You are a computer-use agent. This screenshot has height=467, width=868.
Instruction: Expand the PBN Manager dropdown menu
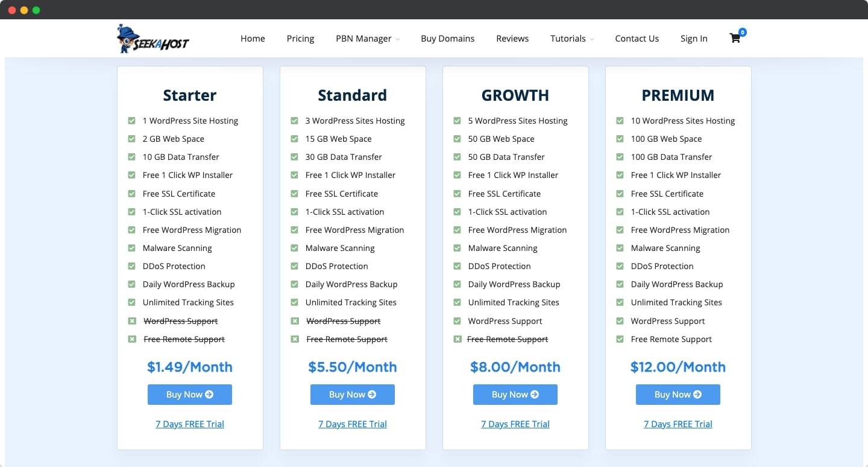coord(367,39)
